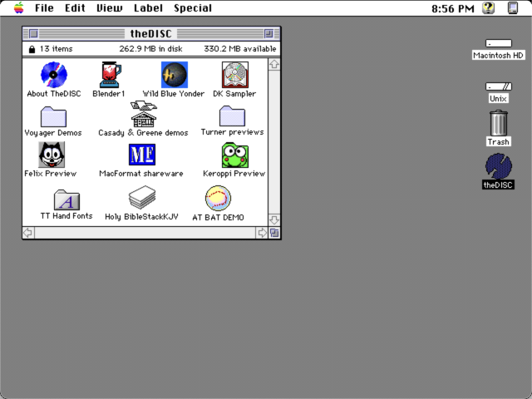Open the Apple menu
Viewport: 532px width, 399px height.
[19, 7]
